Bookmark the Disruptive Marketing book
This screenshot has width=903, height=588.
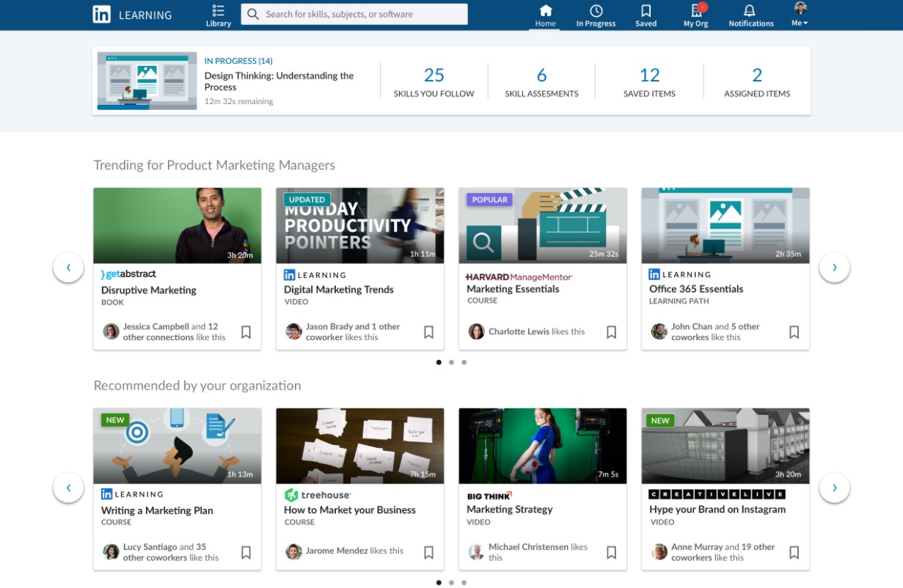tap(246, 332)
